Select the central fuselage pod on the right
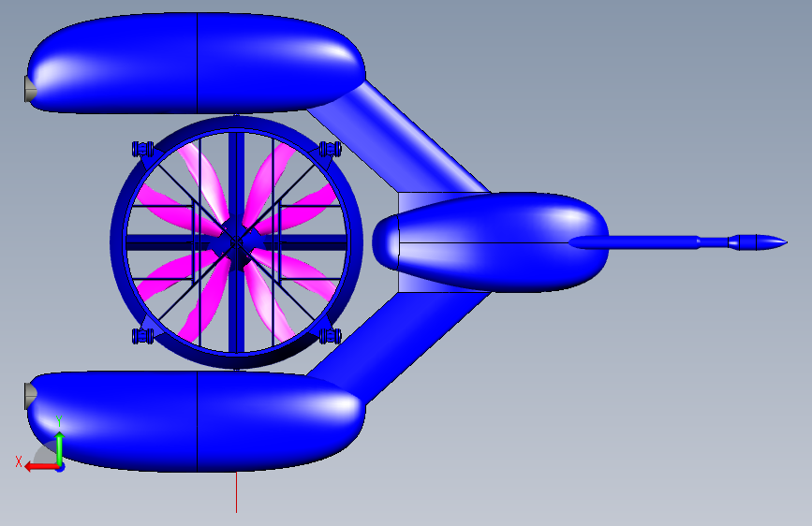 (490, 242)
